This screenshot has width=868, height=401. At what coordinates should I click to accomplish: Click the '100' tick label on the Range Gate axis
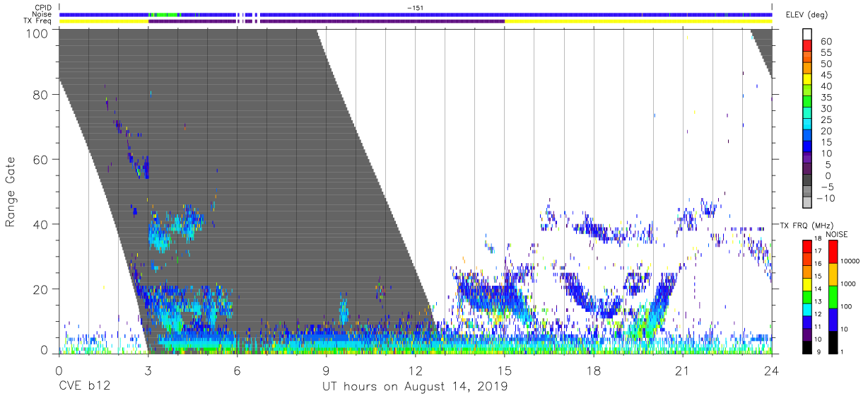(38, 33)
